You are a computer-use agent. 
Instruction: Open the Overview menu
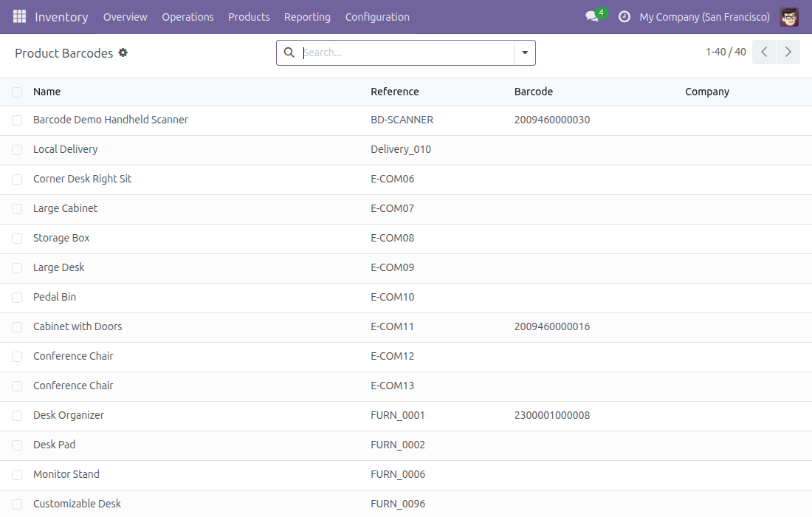pyautogui.click(x=125, y=16)
